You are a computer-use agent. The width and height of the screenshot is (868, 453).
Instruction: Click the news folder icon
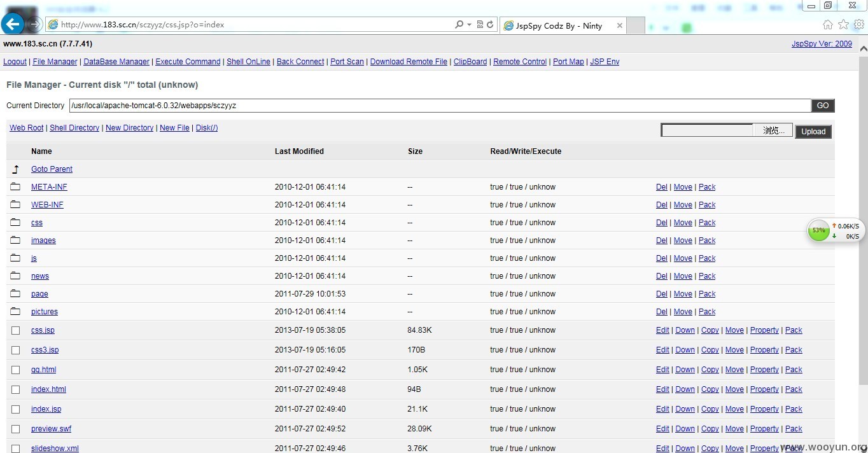click(16, 276)
